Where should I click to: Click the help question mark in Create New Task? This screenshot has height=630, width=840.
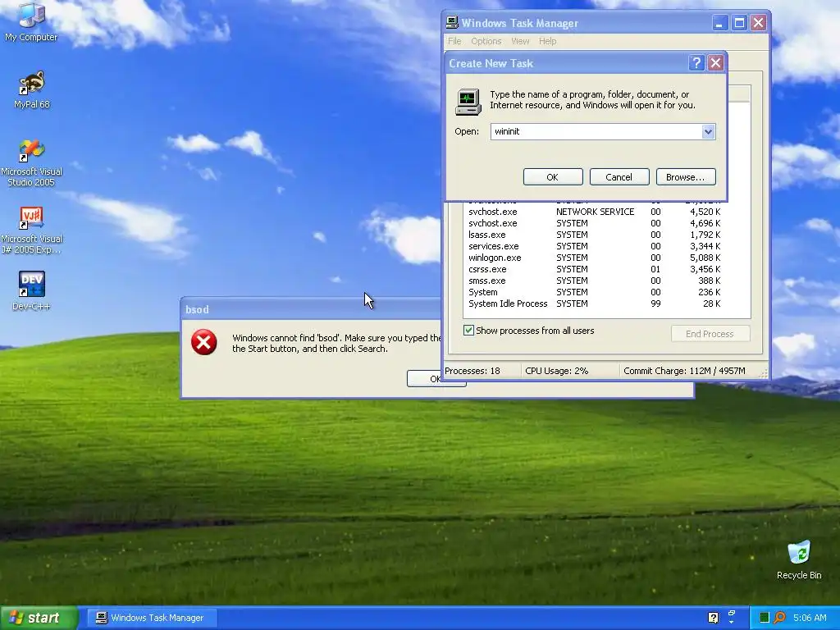[x=696, y=63]
